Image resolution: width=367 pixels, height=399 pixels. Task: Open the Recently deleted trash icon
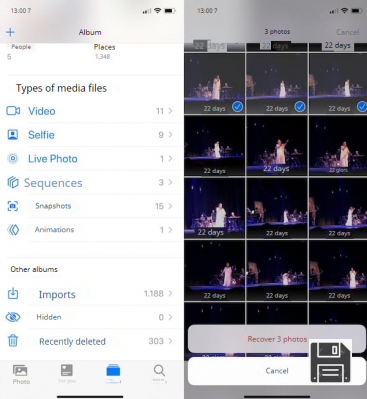(13, 341)
